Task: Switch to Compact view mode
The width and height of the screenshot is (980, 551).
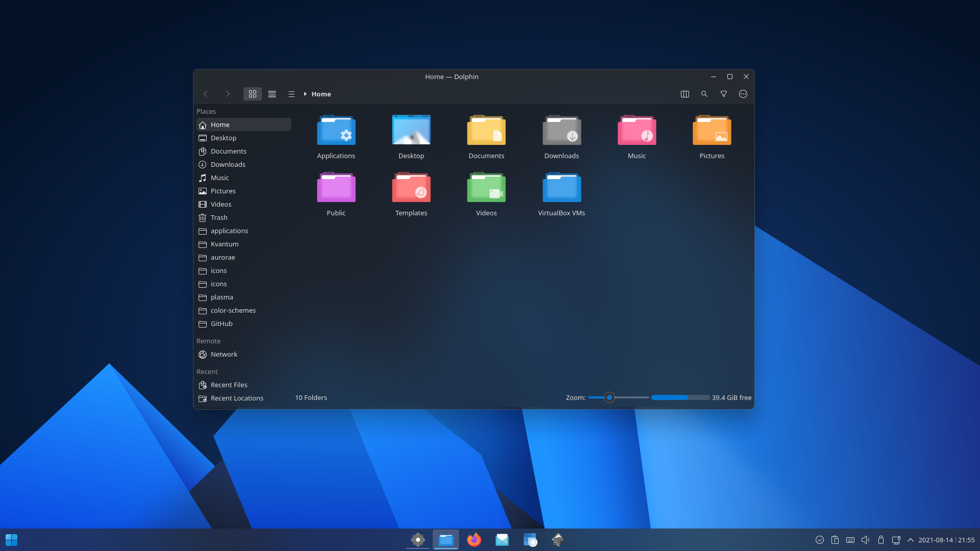Action: (x=272, y=94)
